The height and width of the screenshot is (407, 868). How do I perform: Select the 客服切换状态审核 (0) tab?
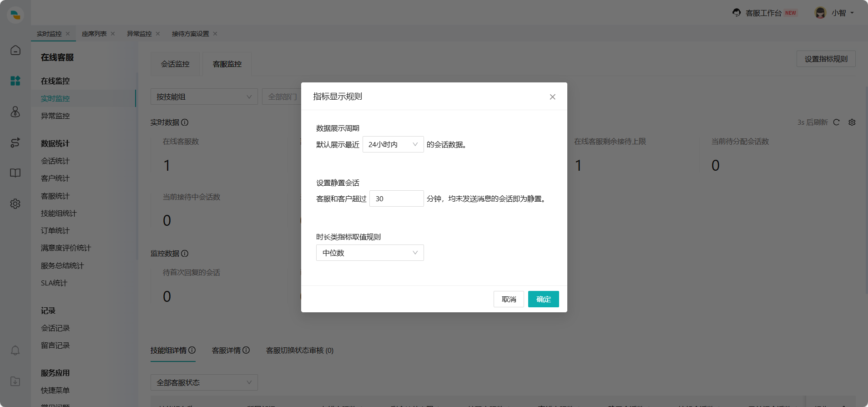pos(300,351)
